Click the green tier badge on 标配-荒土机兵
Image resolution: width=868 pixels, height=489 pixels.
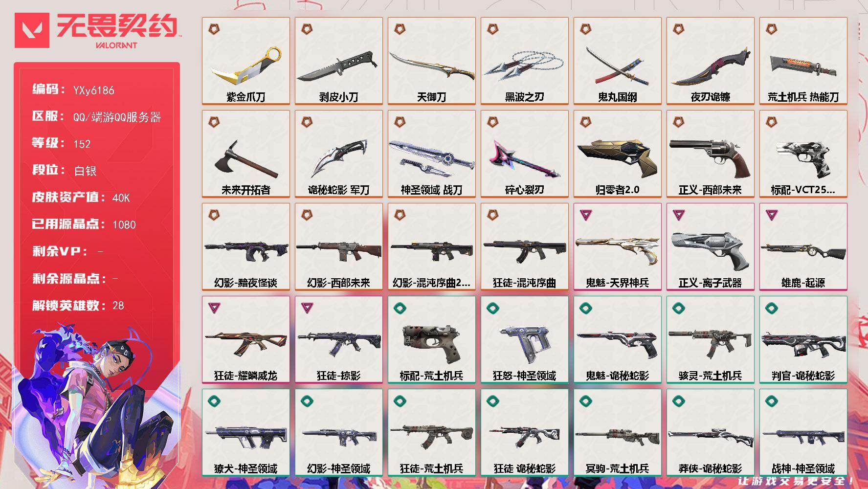click(x=400, y=308)
